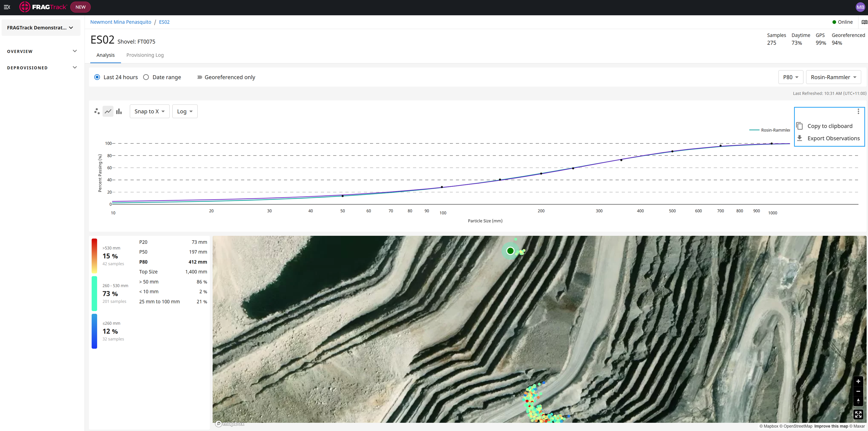Screen dimensions: 868x431
Task: Open the OpenStreetMap attribution link
Action: (796, 426)
